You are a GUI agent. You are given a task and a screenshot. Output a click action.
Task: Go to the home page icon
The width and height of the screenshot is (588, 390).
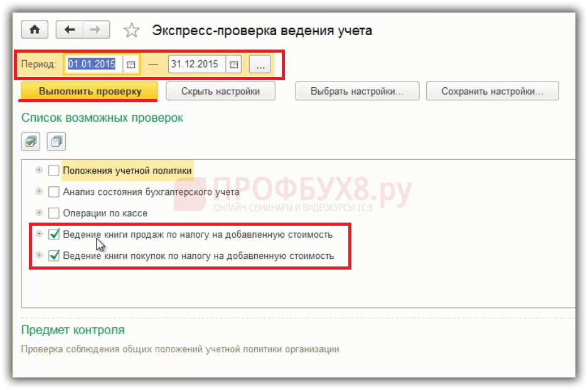click(x=35, y=29)
